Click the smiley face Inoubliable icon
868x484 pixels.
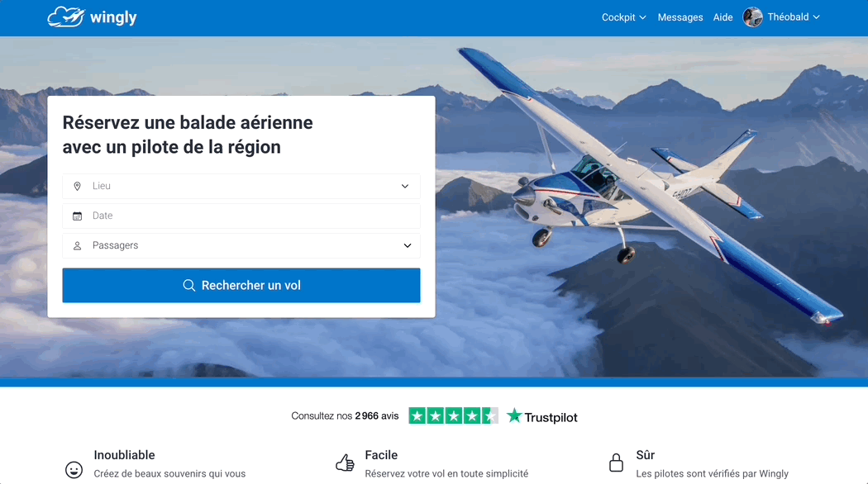[74, 470]
